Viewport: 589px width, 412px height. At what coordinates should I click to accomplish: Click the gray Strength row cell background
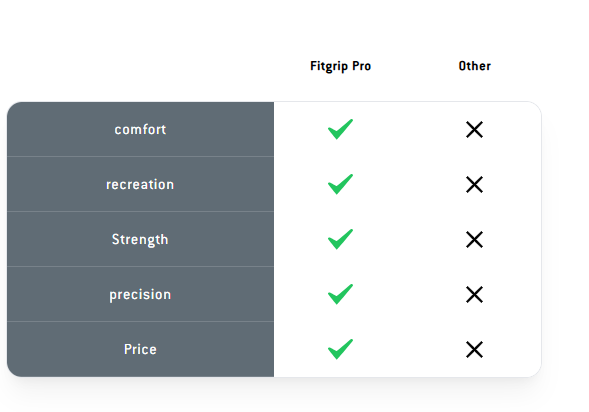point(140,239)
